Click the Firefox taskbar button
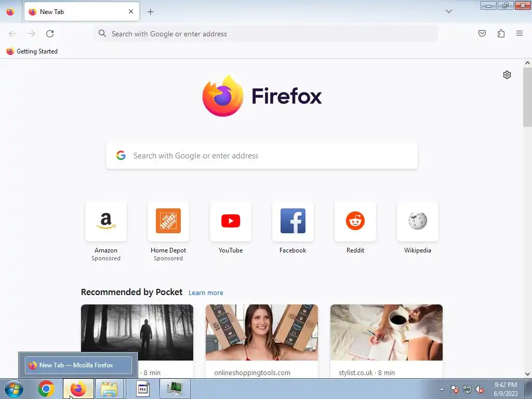 [x=78, y=389]
